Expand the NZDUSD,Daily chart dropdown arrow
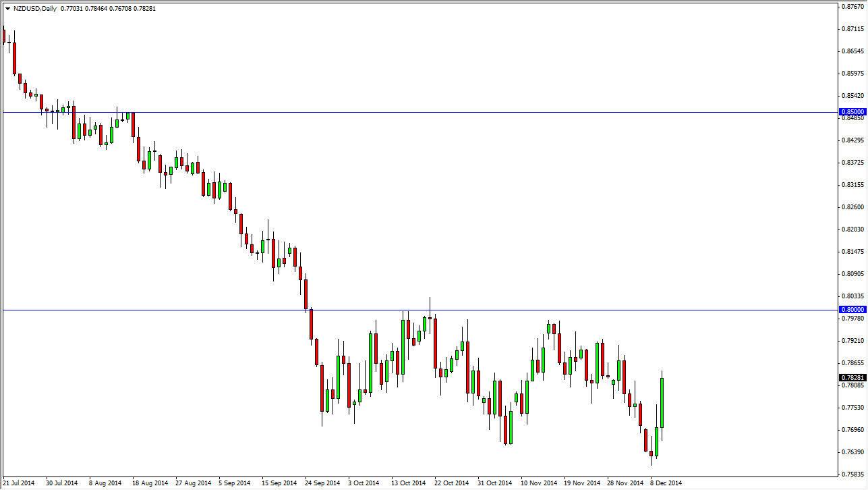 coord(7,9)
